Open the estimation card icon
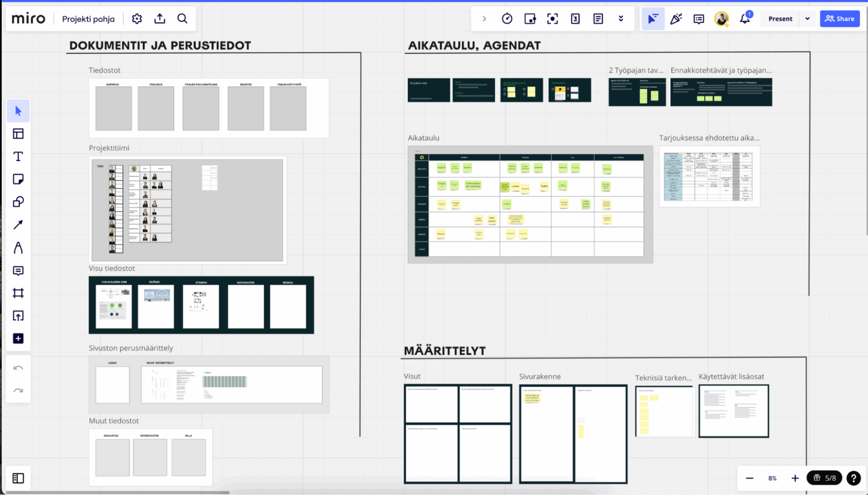 click(x=575, y=19)
